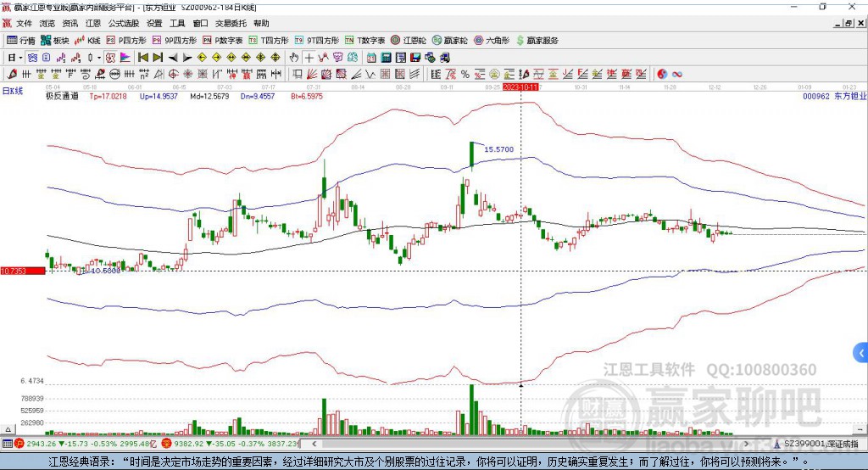The image size is (868, 470).
Task: Open 赢家服务 service button
Action: point(537,41)
